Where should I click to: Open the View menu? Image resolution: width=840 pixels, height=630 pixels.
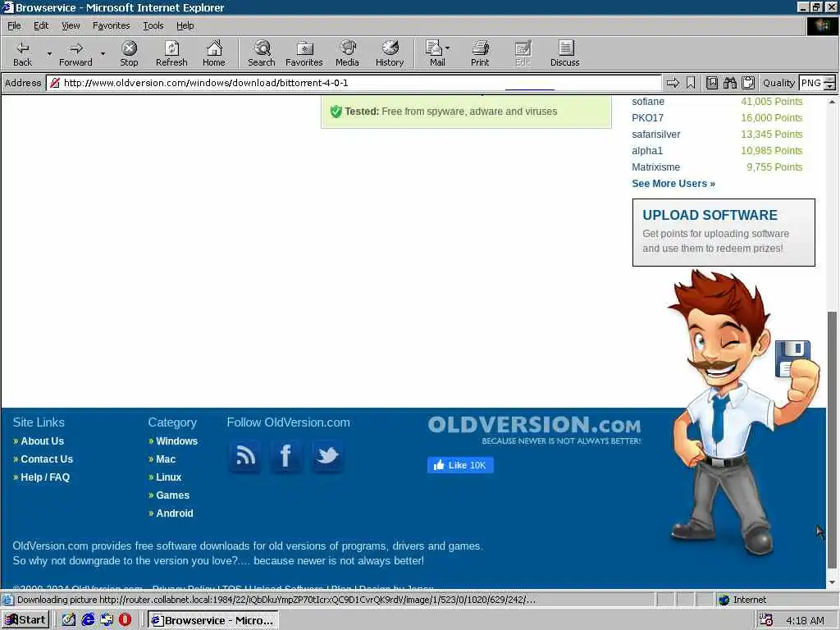[71, 25]
